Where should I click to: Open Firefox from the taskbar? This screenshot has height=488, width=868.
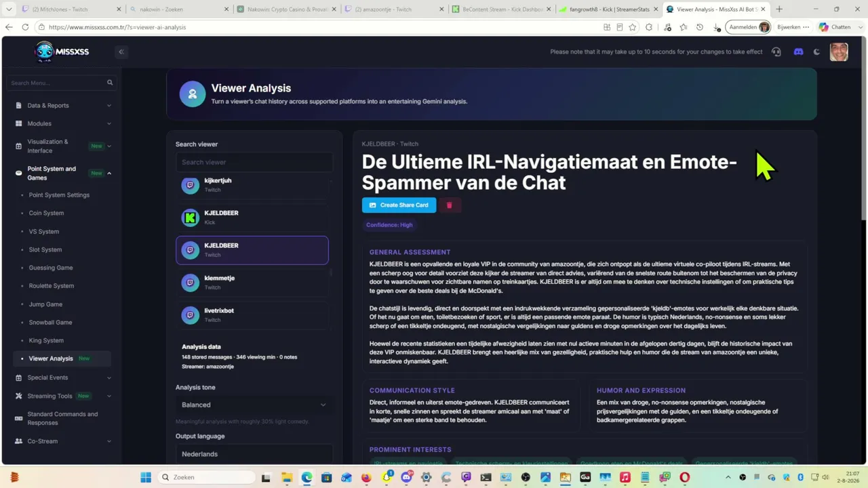366,477
